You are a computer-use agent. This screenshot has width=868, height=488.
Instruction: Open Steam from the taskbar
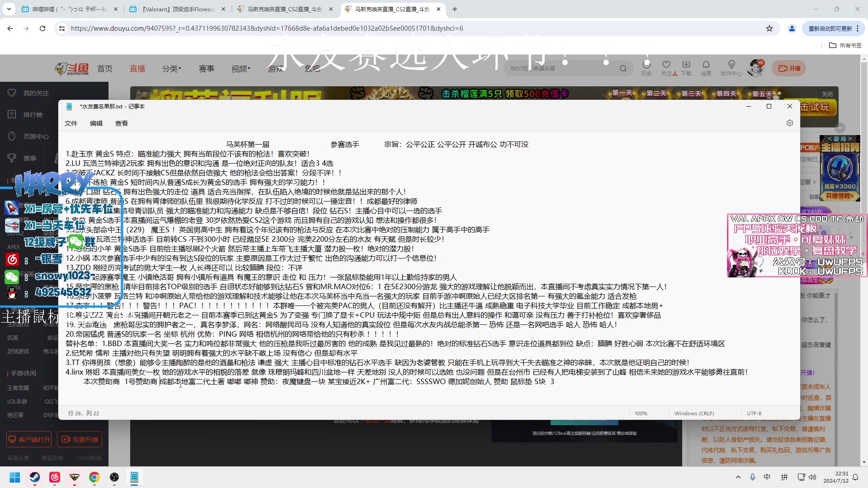pyautogui.click(x=35, y=477)
